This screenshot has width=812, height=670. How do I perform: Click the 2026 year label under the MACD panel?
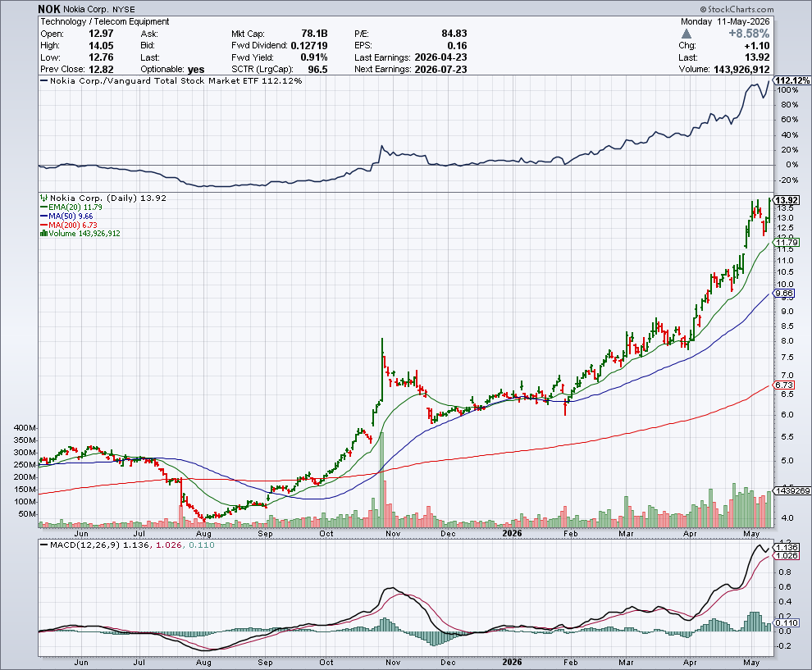pos(512,663)
